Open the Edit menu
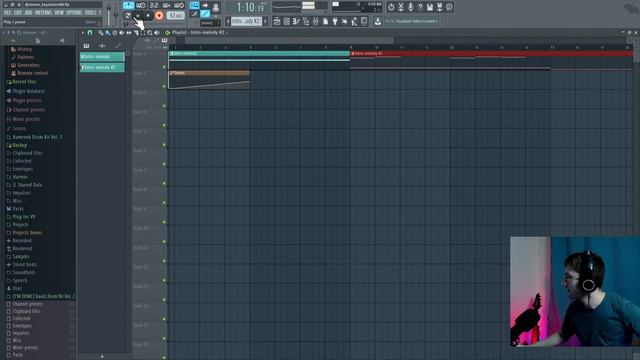The image size is (640, 360). 18,13
